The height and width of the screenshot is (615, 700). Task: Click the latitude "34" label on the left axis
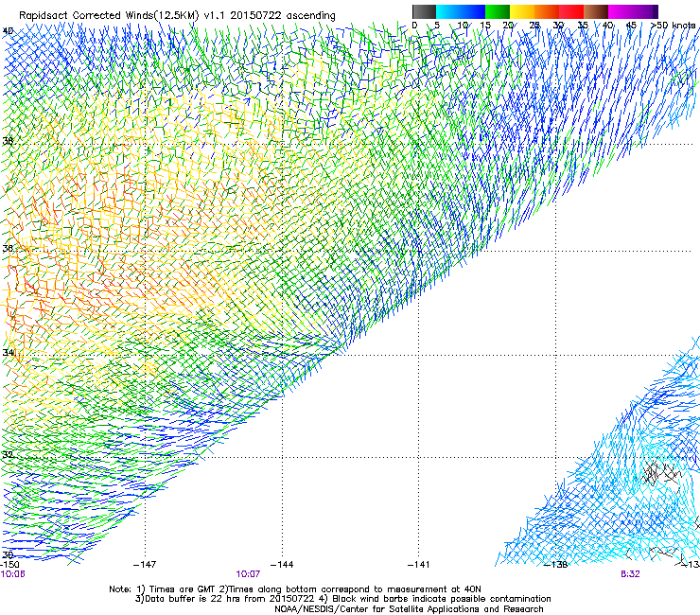(x=8, y=352)
